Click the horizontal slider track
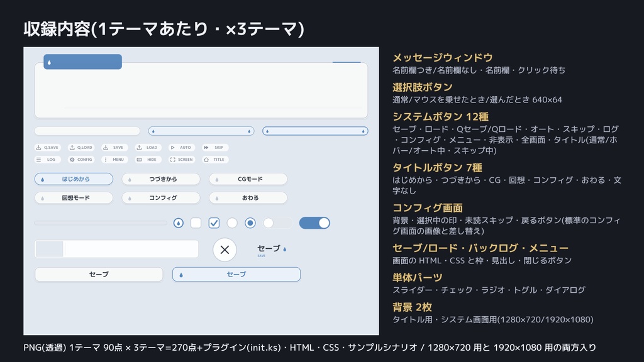The image size is (644, 362). point(101,223)
